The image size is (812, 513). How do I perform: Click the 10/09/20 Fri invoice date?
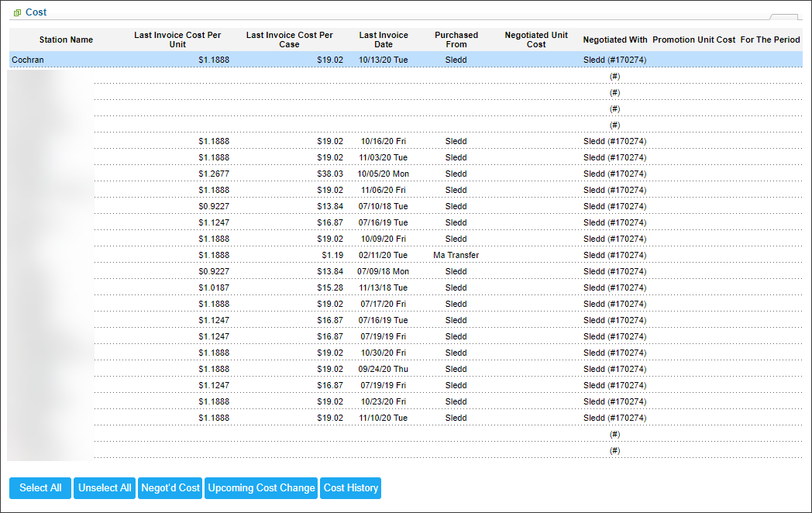coord(384,239)
